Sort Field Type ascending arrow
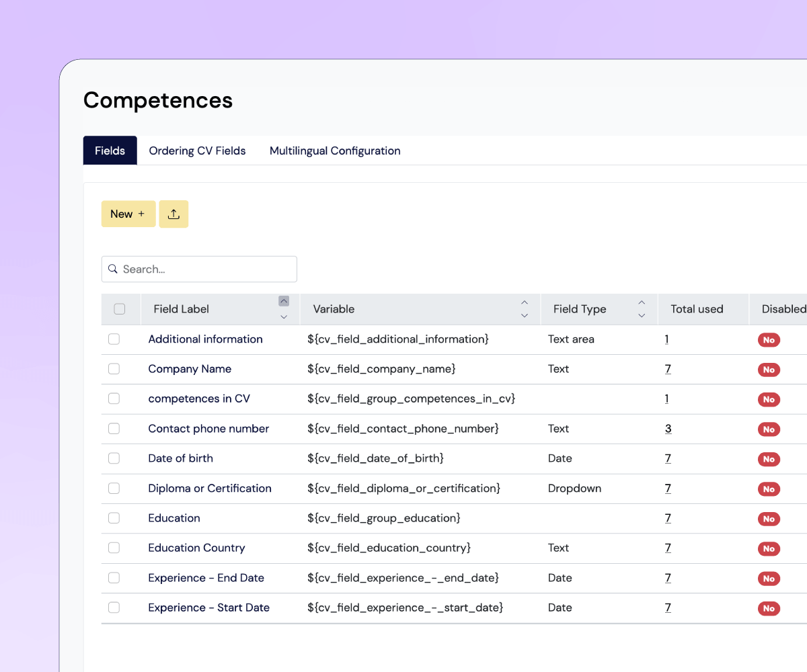 (642, 302)
